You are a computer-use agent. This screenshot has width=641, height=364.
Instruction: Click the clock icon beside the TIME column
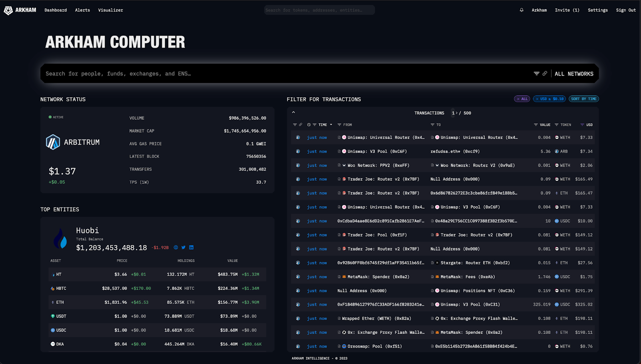click(x=309, y=125)
